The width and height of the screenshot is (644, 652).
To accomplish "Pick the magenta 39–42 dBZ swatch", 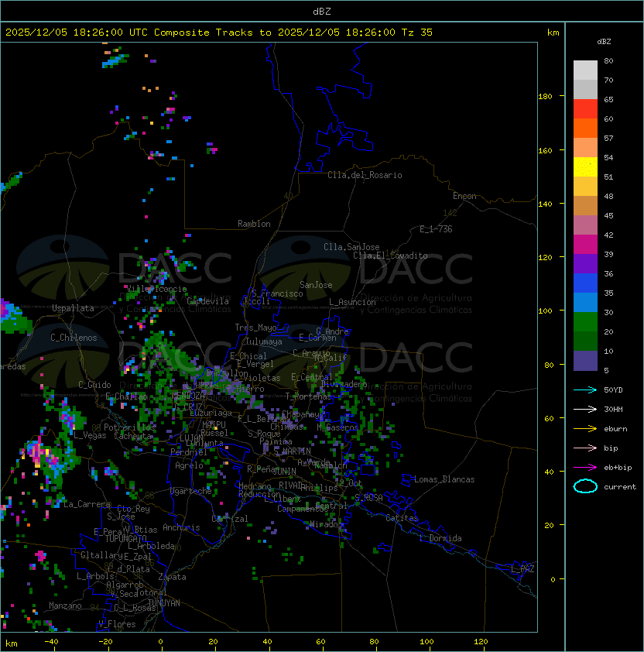I will [x=585, y=245].
